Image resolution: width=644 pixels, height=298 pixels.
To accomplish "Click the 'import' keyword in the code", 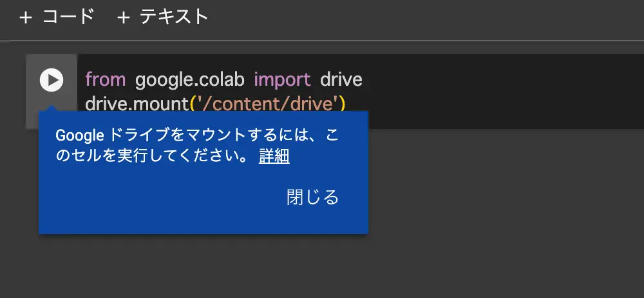I will (x=282, y=80).
